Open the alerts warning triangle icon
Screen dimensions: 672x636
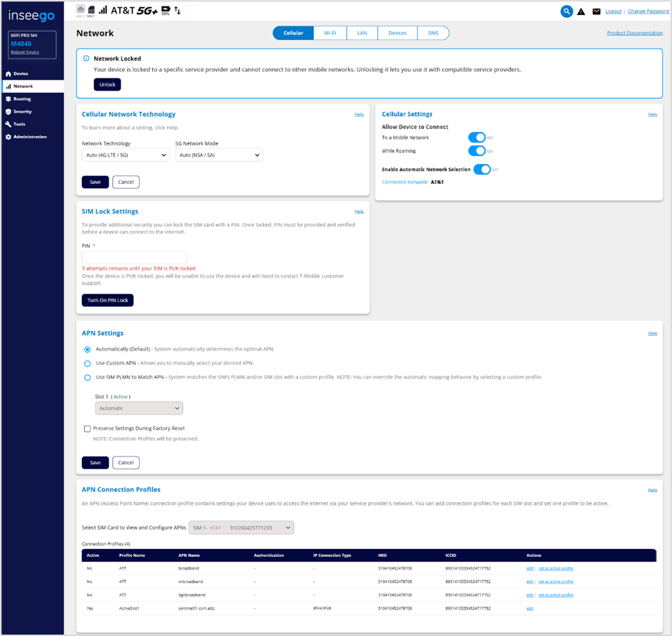coord(581,11)
